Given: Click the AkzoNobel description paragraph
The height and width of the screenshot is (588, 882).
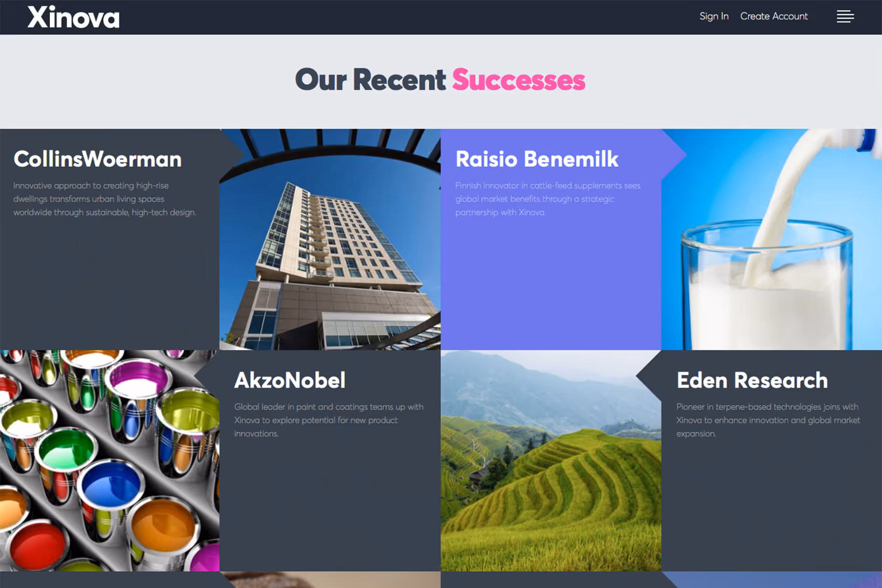Looking at the screenshot, I should [329, 420].
